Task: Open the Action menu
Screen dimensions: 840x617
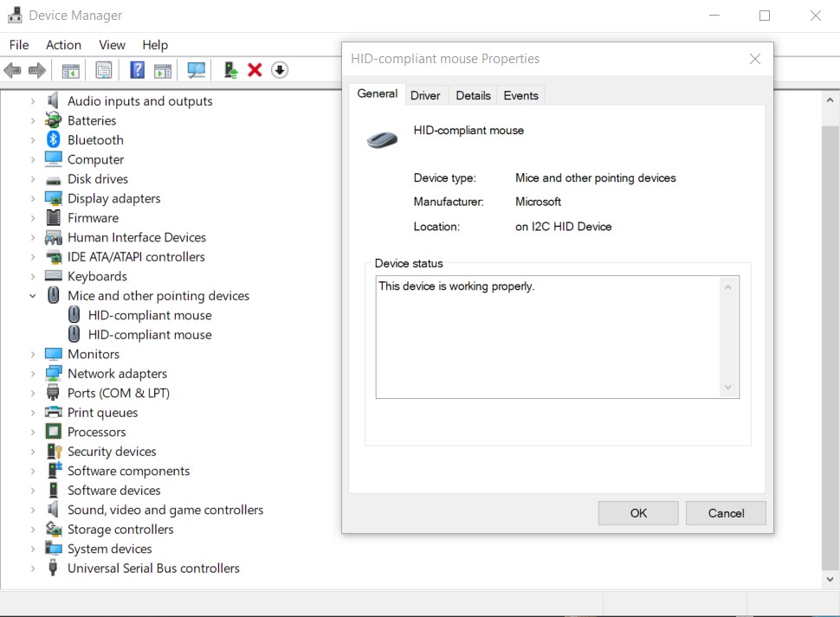Action: click(63, 44)
